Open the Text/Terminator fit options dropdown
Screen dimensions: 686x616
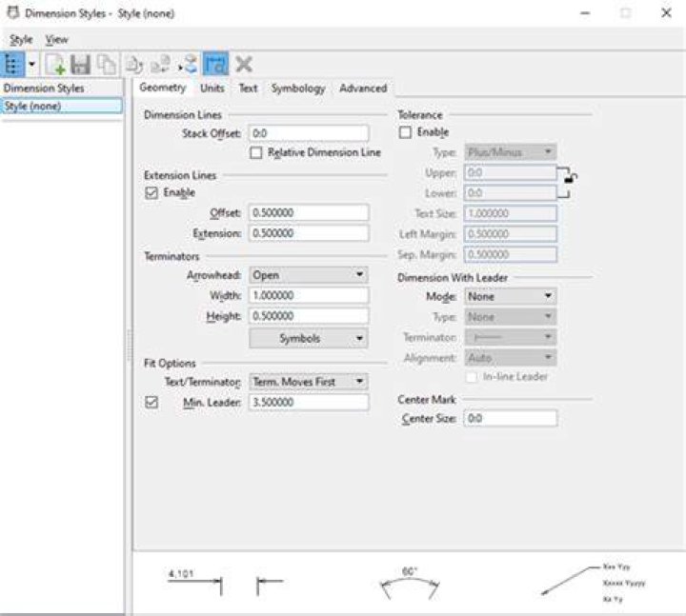(x=309, y=382)
